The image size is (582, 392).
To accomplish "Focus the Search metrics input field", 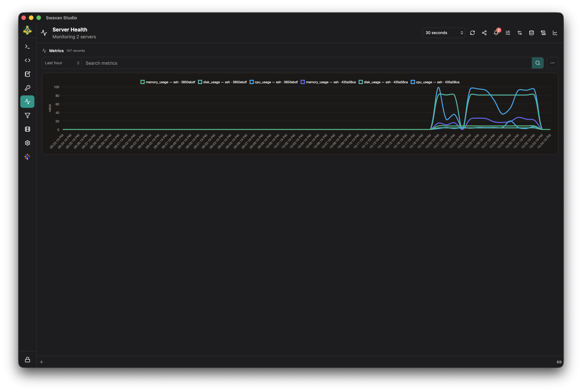I will pos(307,63).
